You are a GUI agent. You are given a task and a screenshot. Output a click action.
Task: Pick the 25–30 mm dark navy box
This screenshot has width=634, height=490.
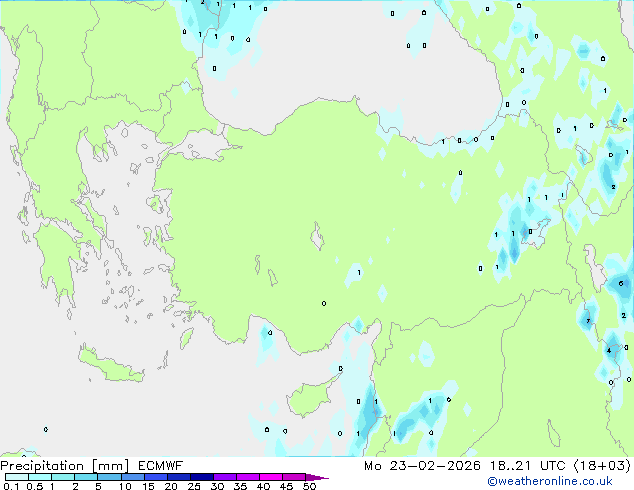click(201, 477)
